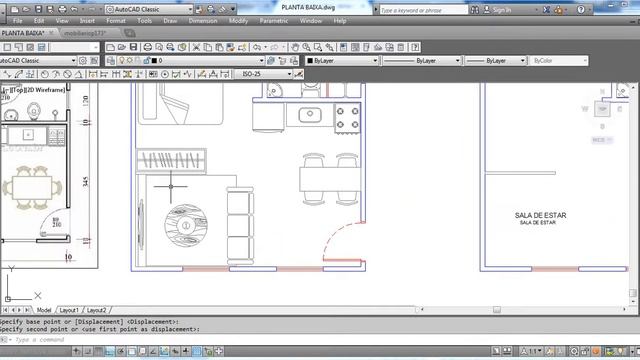Click Save icon in Quick Access toolbar
640x360 pixels.
(x=38, y=9)
